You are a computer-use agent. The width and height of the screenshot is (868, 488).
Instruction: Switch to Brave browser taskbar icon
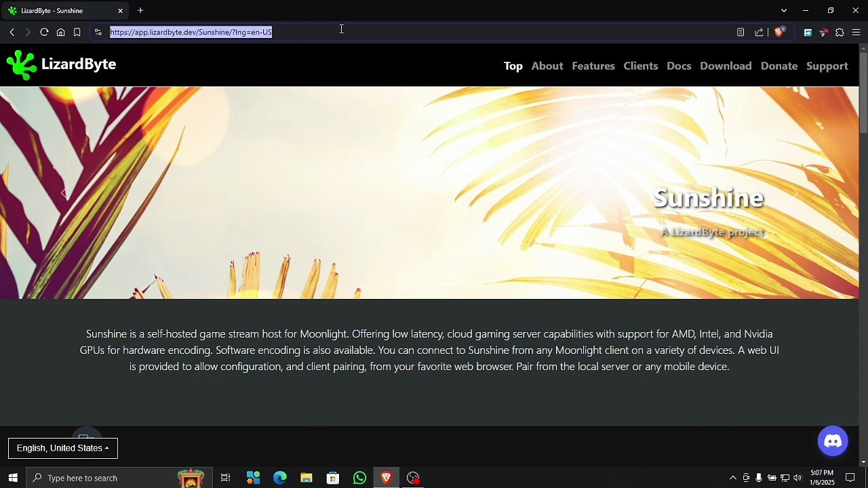[x=386, y=478]
